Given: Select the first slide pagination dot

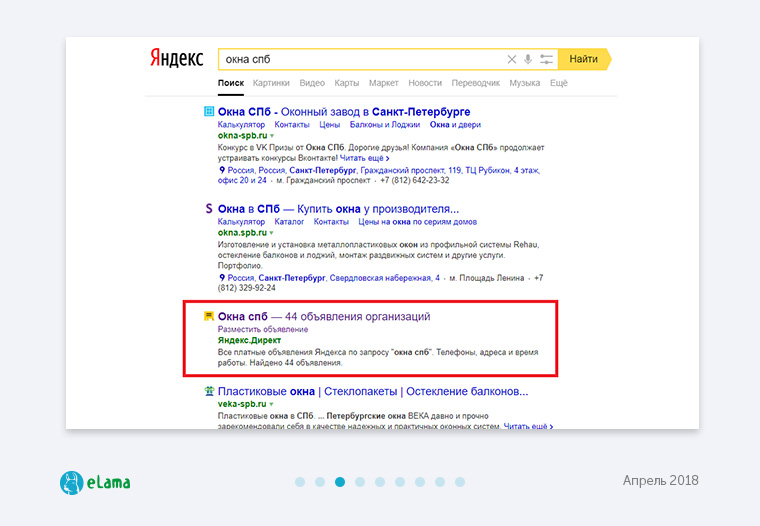Looking at the screenshot, I should pos(300,482).
